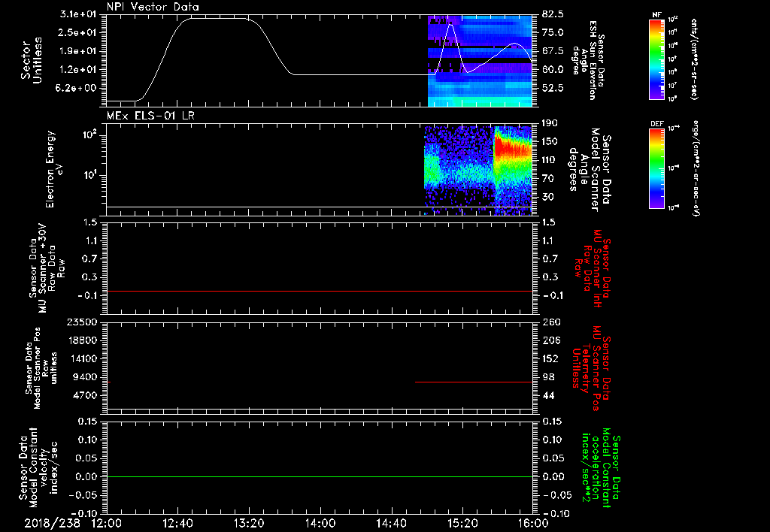Click the intense red region in the ELS spectrogram
770x532 pixels.
512,148
